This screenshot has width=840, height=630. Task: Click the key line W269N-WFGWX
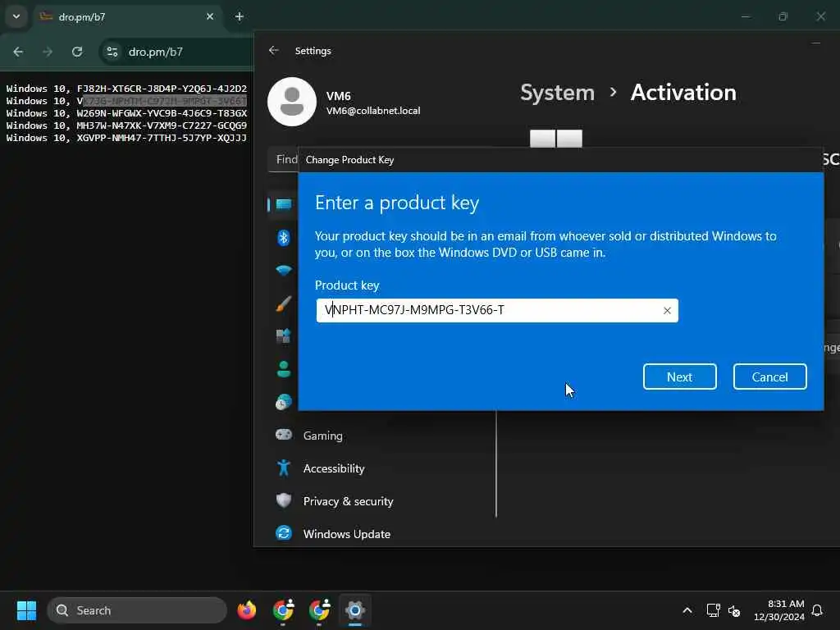click(126, 113)
